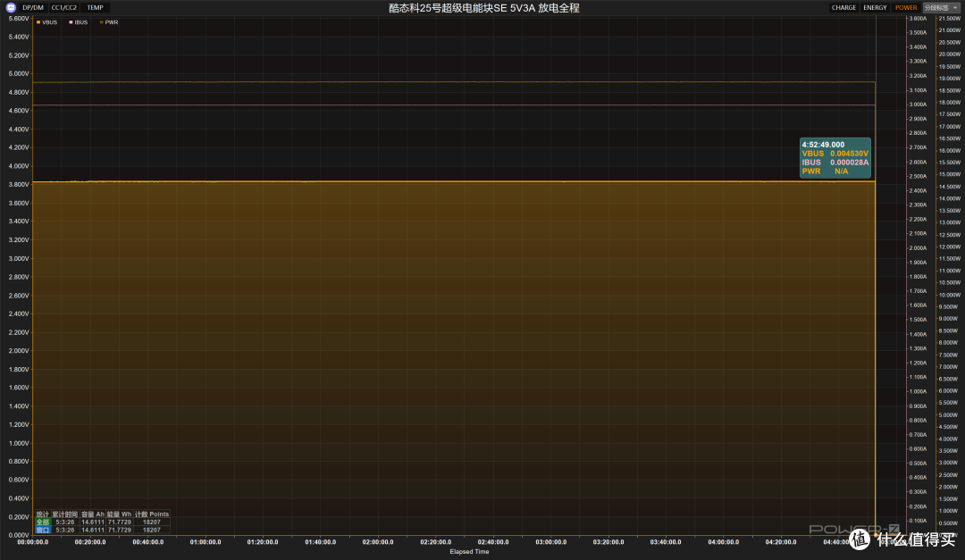The image size is (965, 560).
Task: Click the 计数 Points column header
Action: tap(151, 514)
